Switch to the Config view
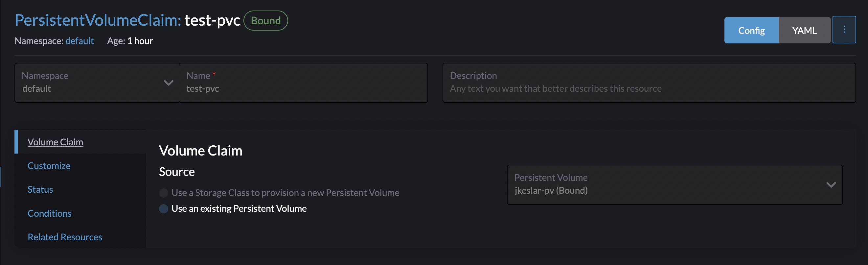This screenshot has width=868, height=265. coord(751,30)
